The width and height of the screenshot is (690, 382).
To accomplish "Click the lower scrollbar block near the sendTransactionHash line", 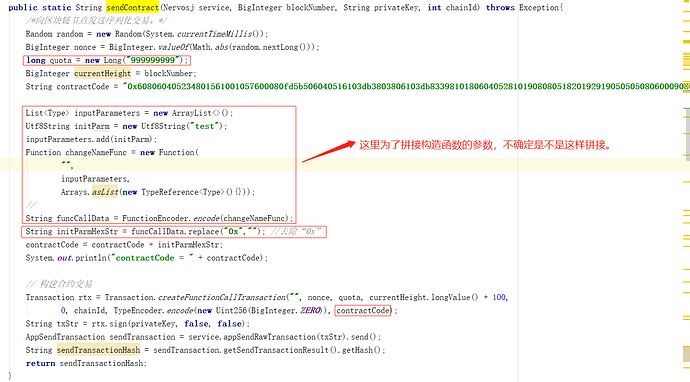I will click(686, 355).
